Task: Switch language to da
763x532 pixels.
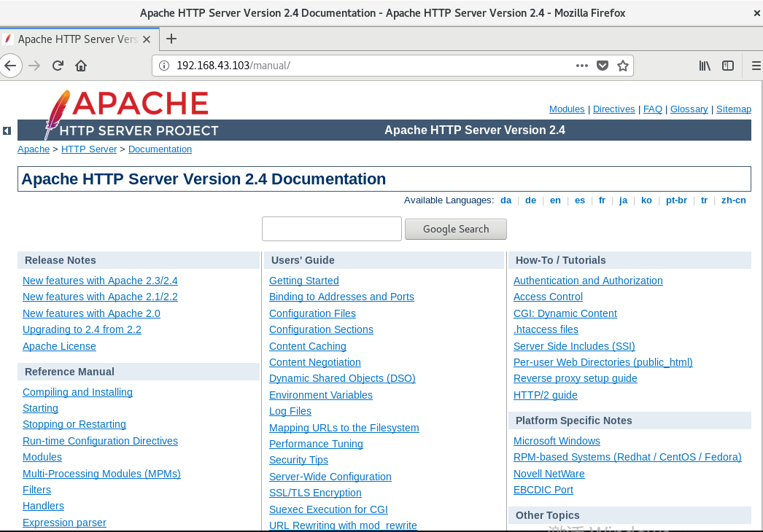Action: coord(506,200)
